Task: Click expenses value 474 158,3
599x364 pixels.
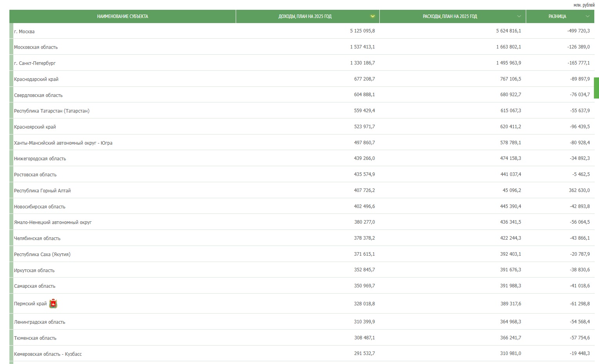Action: pyautogui.click(x=511, y=158)
